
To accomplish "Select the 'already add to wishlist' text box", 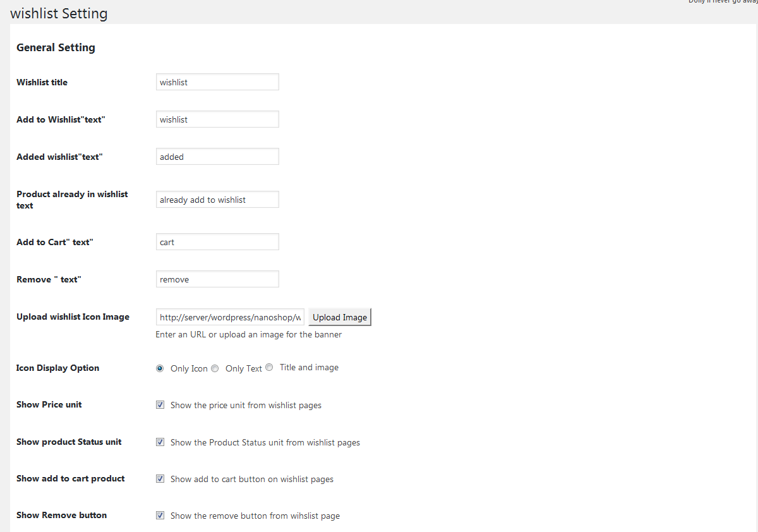I will click(x=217, y=200).
